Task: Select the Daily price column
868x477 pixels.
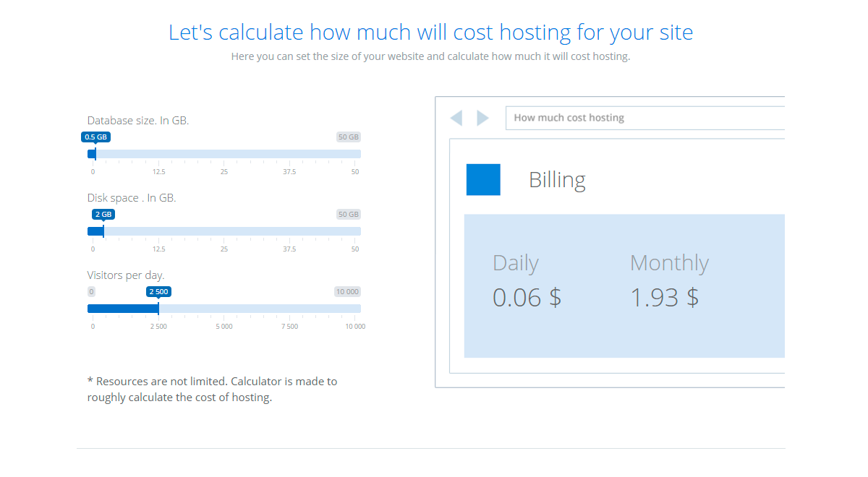Action: click(x=526, y=282)
